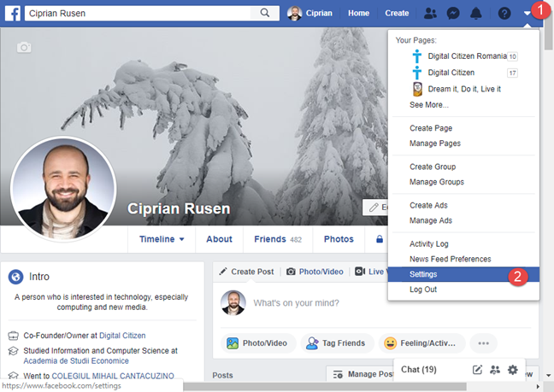Viewport: 554px width, 392px height.
Task: Click the Feeling/Activity button
Action: coord(421,343)
